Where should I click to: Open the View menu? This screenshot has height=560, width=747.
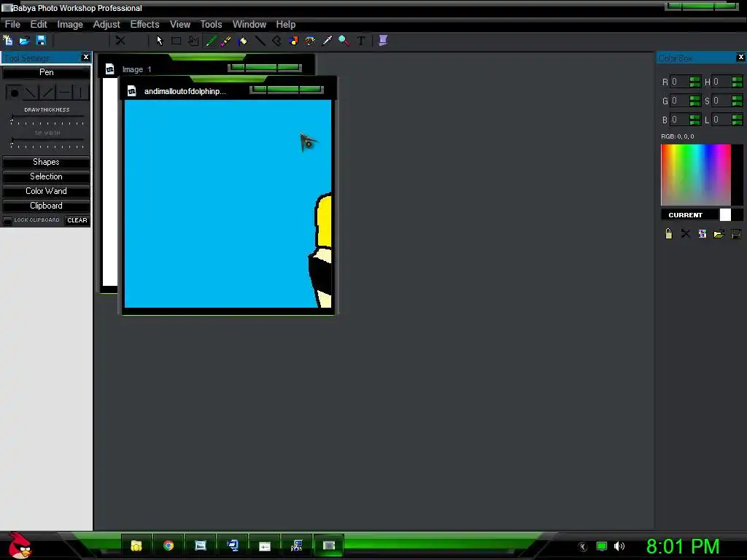[180, 24]
